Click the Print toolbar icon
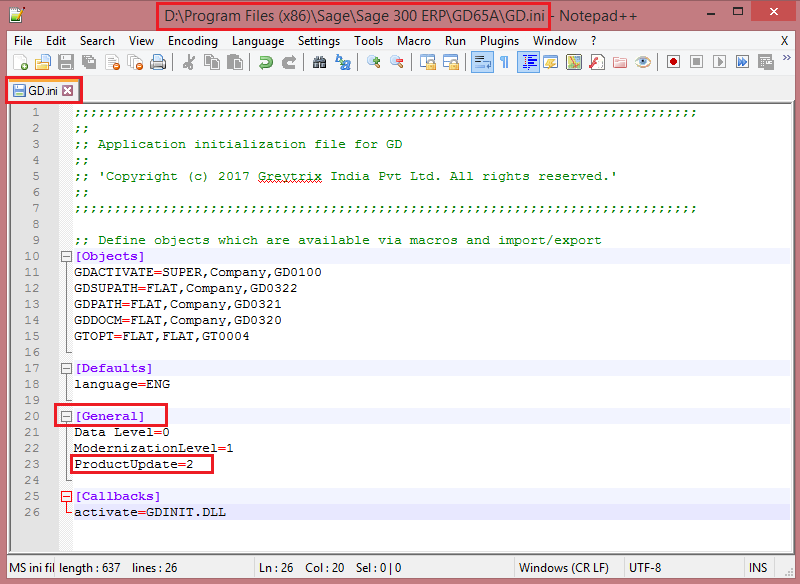 click(x=158, y=62)
